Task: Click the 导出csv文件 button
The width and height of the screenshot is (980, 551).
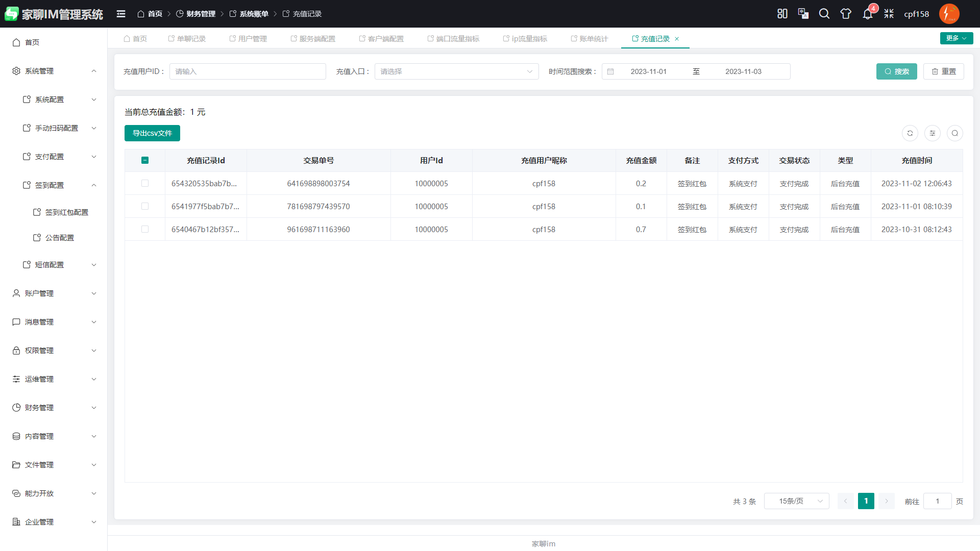Action: pos(152,133)
